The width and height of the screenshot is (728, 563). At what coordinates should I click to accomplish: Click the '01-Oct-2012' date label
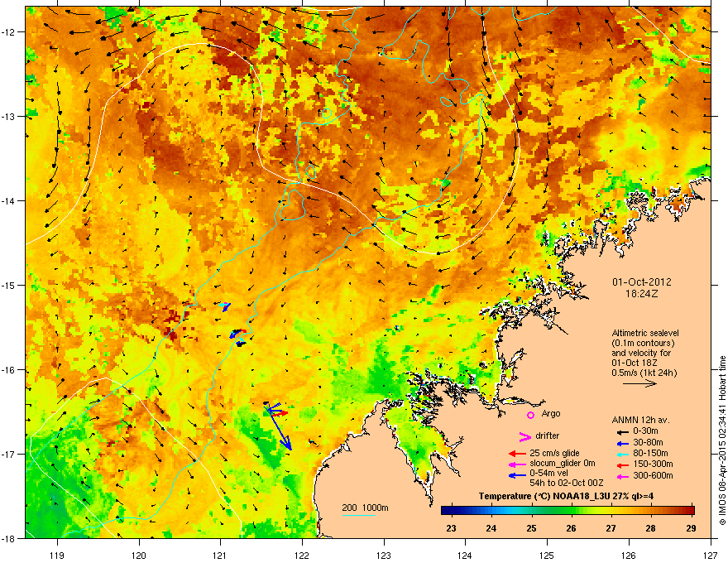coord(642,282)
